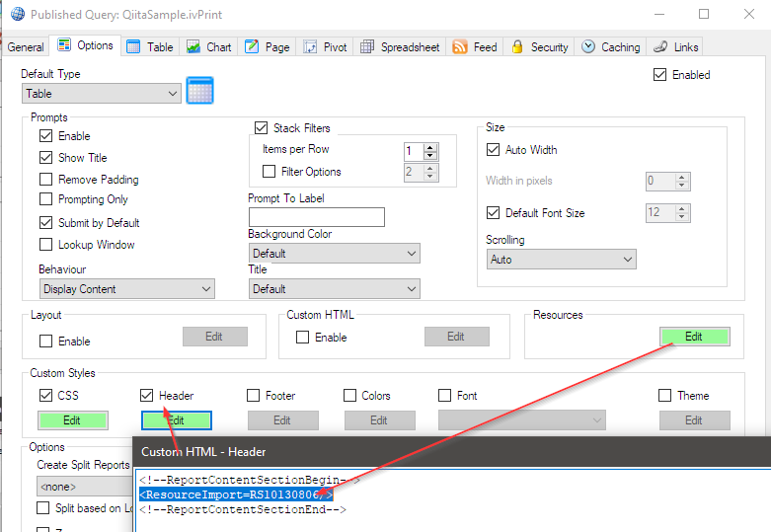Click the Colors Edit button
This screenshot has height=532, width=771.
[380, 420]
